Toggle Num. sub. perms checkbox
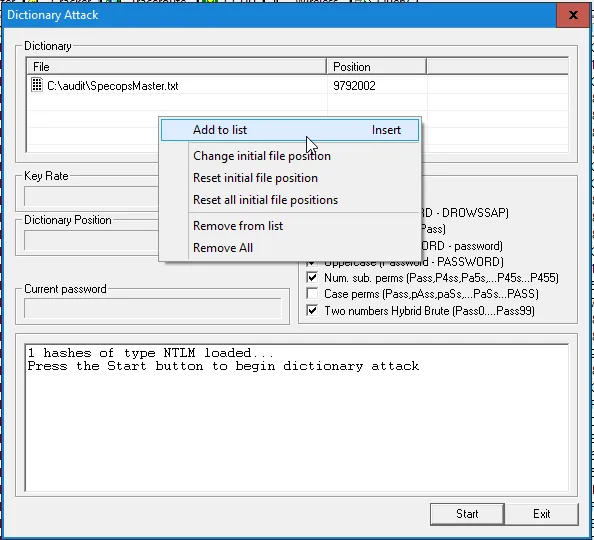 (312, 278)
